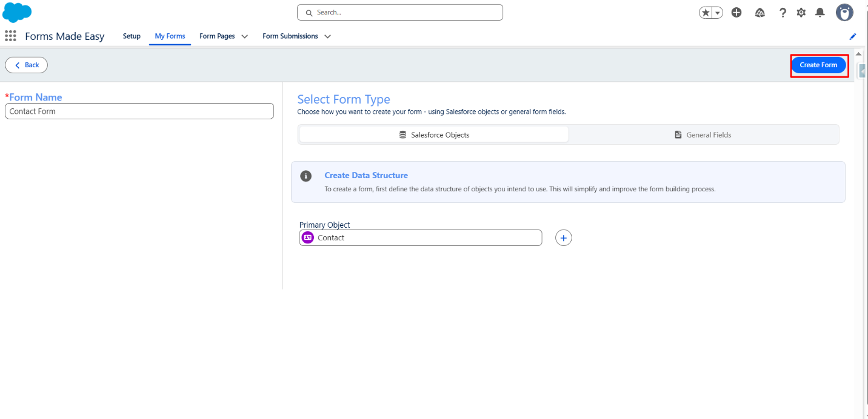Select the General Fields form type

coord(703,135)
